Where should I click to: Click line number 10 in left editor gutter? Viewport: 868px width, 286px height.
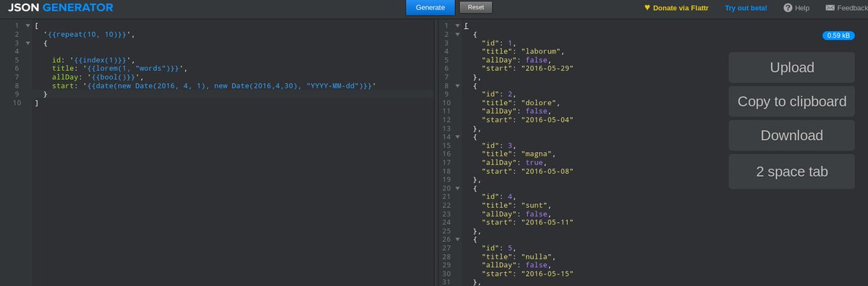pyautogui.click(x=17, y=103)
